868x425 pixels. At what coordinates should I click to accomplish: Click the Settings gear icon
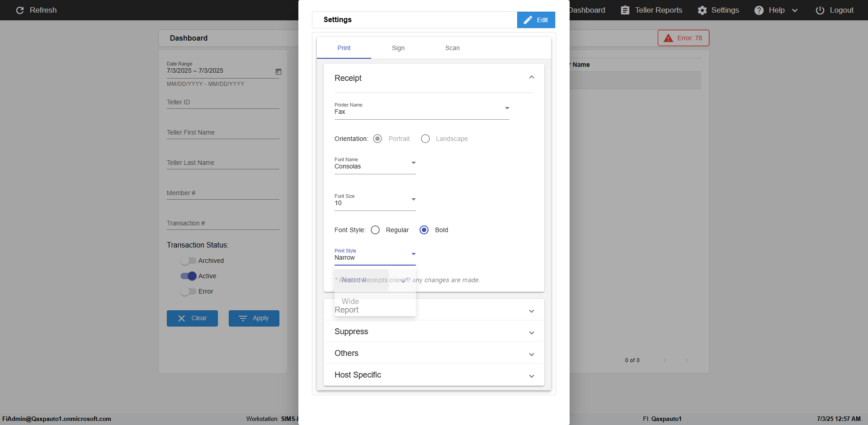coord(702,10)
